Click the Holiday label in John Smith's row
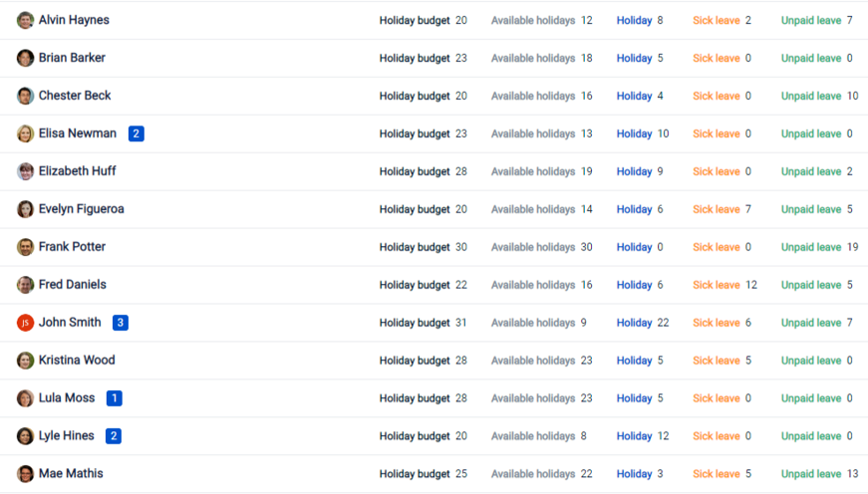The height and width of the screenshot is (494, 868). coord(634,323)
